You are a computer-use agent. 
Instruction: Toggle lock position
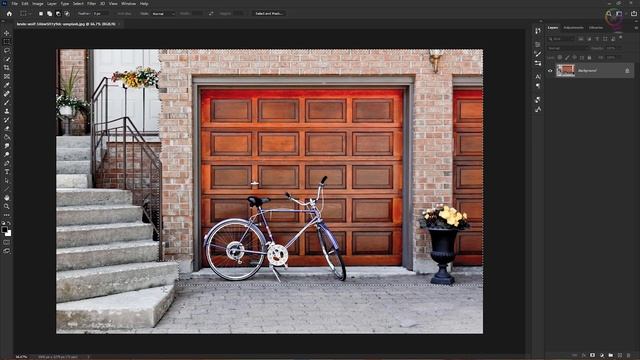[574, 58]
